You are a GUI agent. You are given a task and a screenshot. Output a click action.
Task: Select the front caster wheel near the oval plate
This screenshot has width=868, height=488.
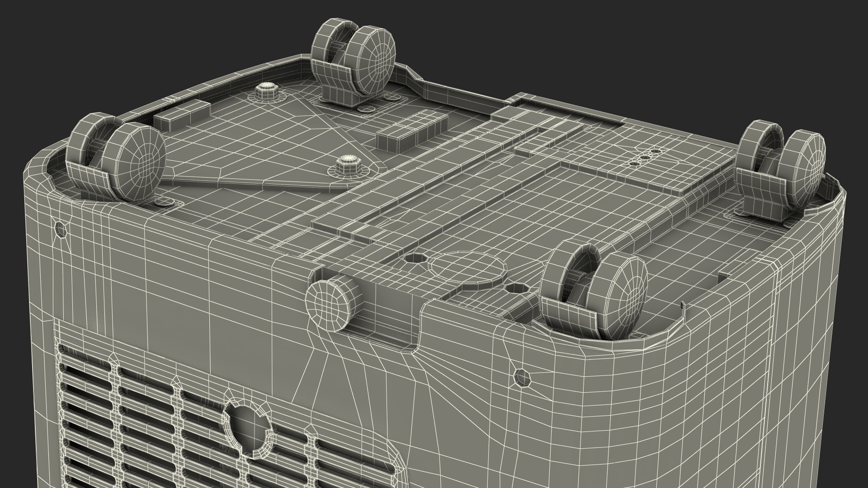(x=593, y=291)
